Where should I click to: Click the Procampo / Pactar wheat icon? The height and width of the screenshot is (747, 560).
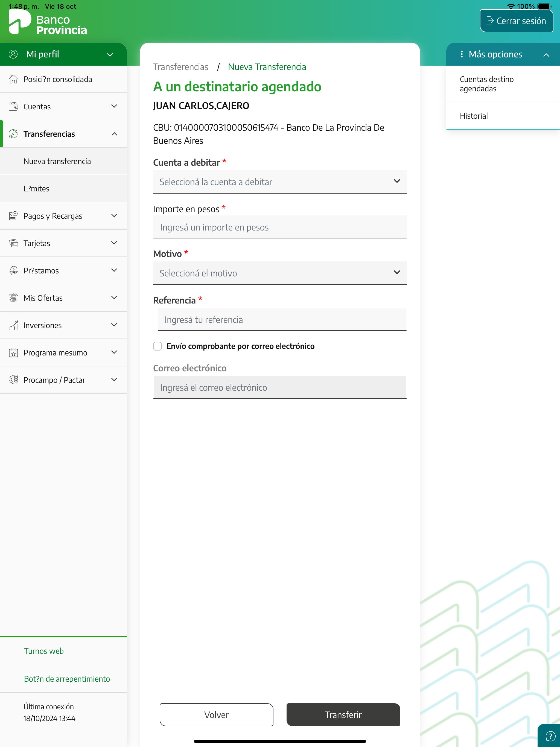pyautogui.click(x=13, y=380)
